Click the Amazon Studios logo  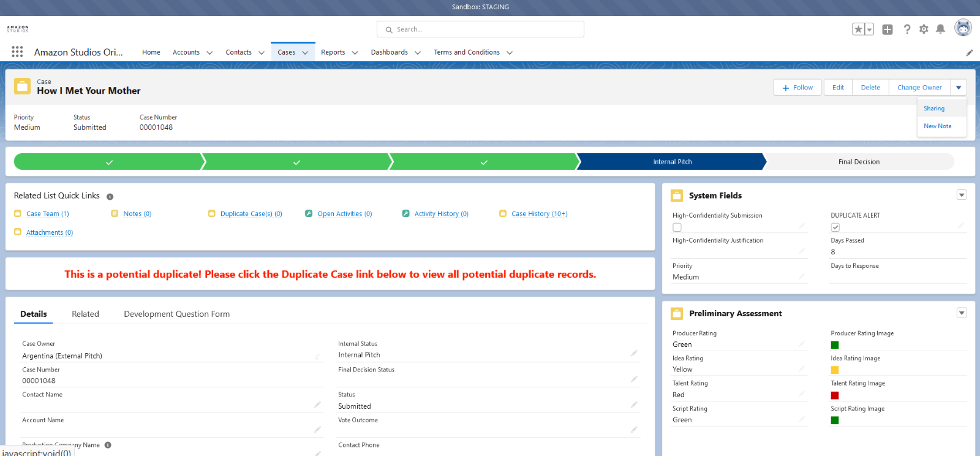click(x=18, y=29)
